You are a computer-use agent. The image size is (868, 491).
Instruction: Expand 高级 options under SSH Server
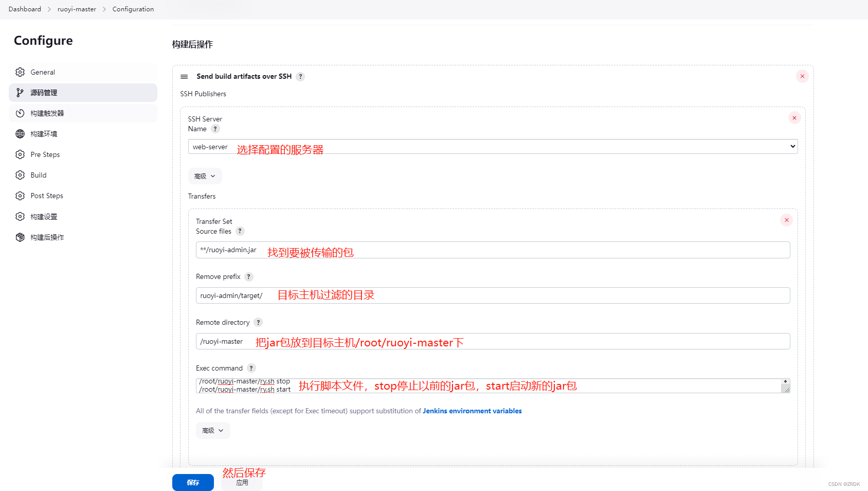coord(205,176)
